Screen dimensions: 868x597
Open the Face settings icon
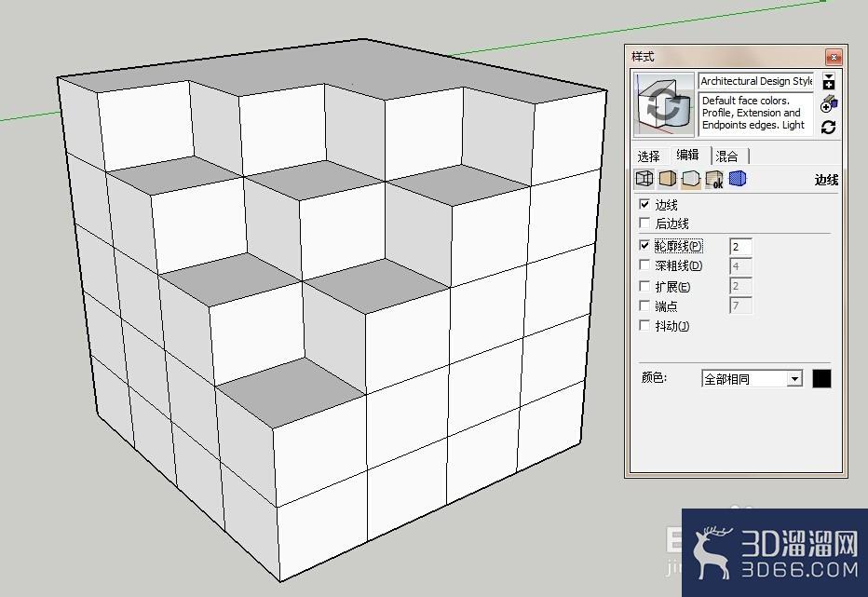668,179
